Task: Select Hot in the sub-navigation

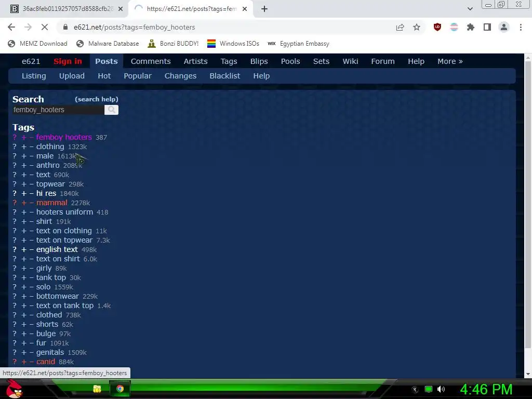Action: click(104, 76)
